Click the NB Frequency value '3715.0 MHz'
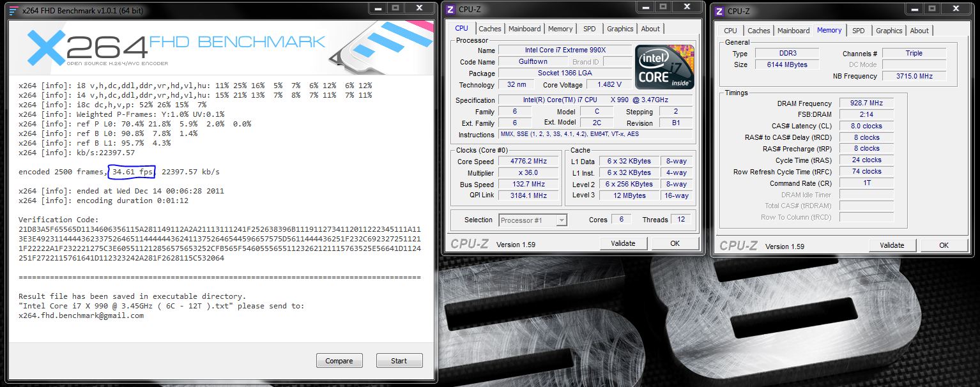The height and width of the screenshot is (387, 980). tap(914, 76)
